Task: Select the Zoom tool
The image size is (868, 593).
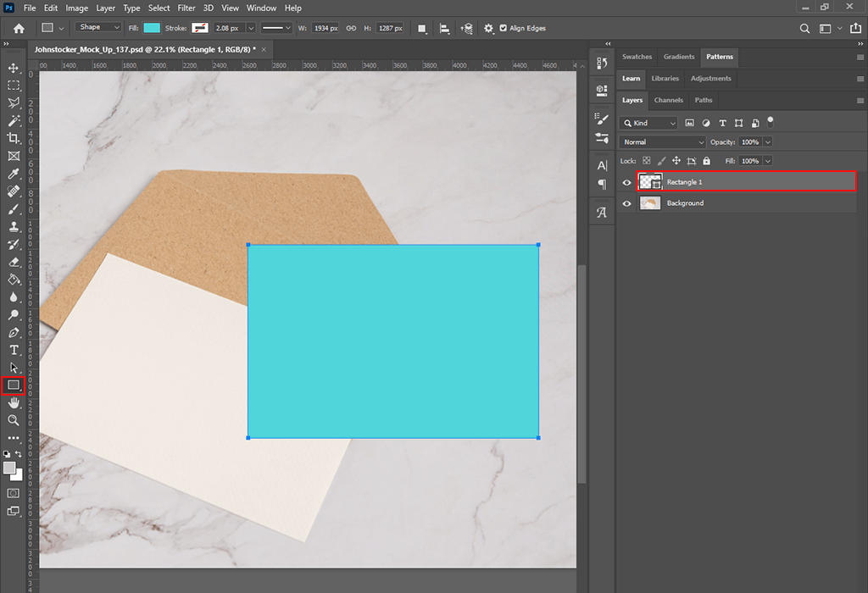Action: [14, 420]
